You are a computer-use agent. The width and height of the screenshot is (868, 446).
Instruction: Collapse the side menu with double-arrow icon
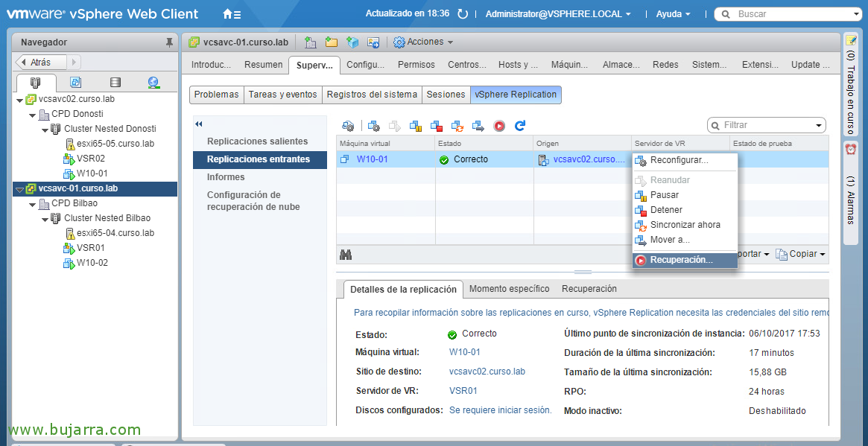pos(199,124)
